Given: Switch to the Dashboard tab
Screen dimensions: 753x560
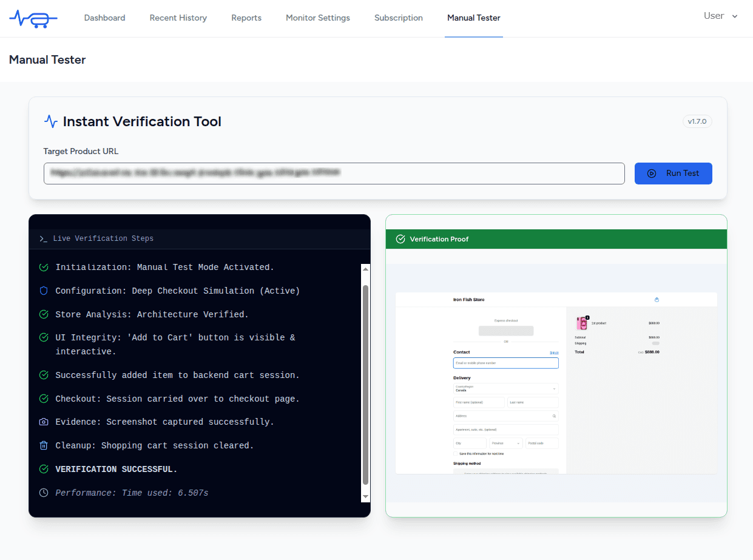Looking at the screenshot, I should 104,18.
